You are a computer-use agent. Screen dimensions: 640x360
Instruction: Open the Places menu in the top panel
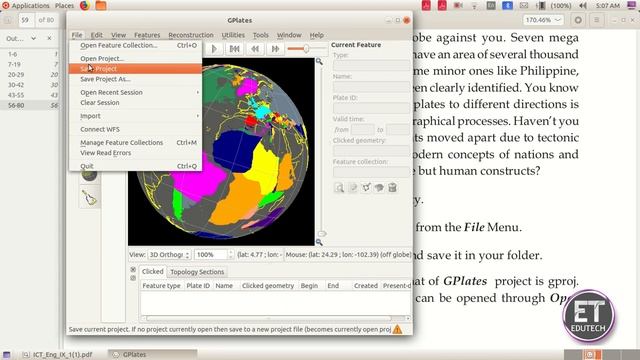coord(64,5)
